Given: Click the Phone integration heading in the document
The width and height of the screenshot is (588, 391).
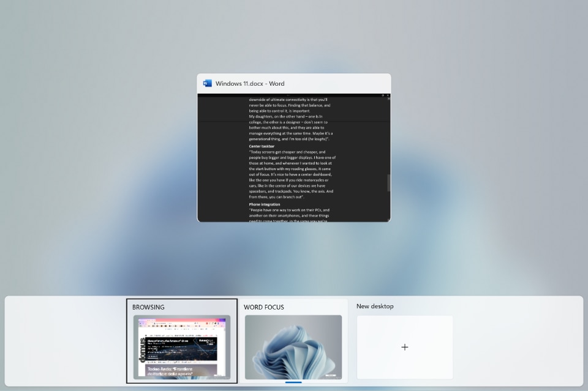Looking at the screenshot, I should click(264, 204).
